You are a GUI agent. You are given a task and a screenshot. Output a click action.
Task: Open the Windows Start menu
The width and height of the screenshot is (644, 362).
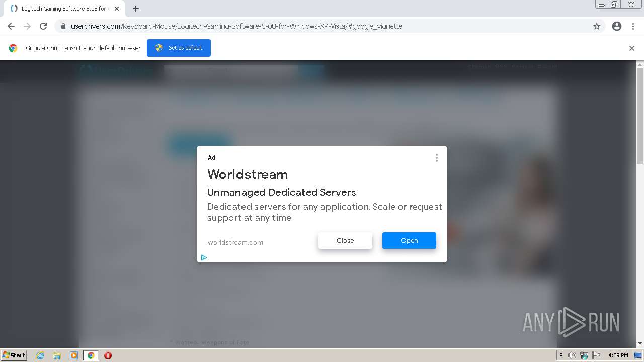point(14,355)
